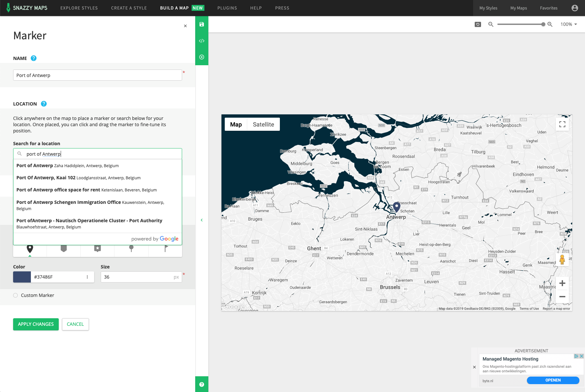Click the Antwerp map marker pin
Image resolution: width=585 pixels, height=392 pixels.
(x=396, y=207)
